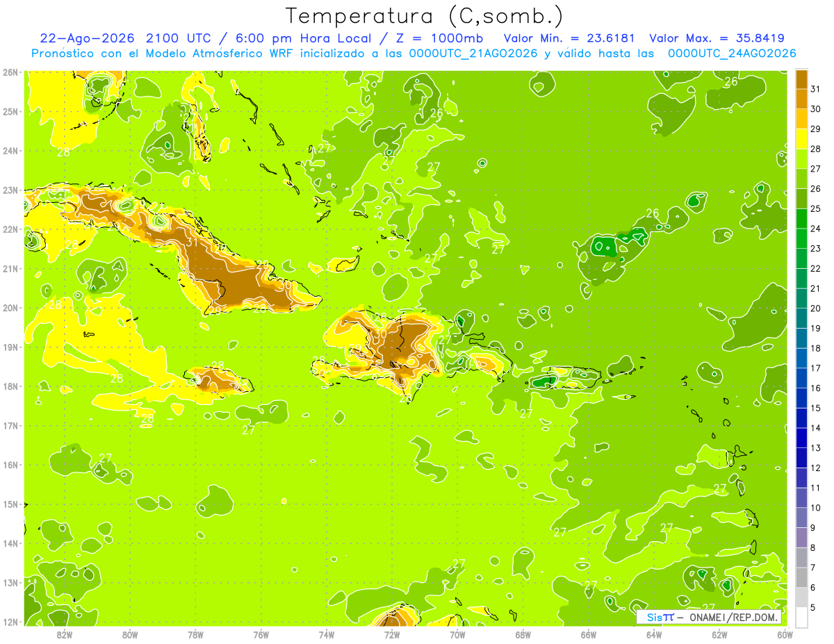Select the "Modelo Atmosferico WRF" subtitle text
The image size is (834, 644).
(209, 53)
